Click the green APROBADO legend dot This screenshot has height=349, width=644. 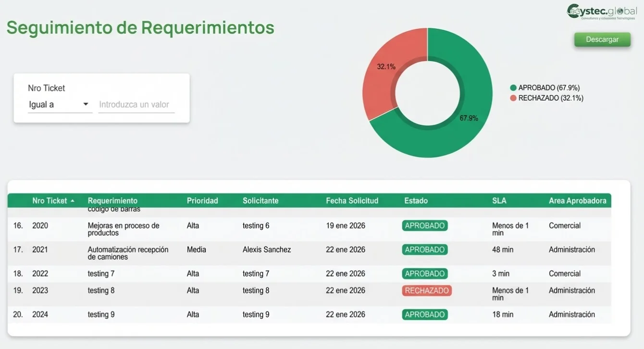point(514,87)
